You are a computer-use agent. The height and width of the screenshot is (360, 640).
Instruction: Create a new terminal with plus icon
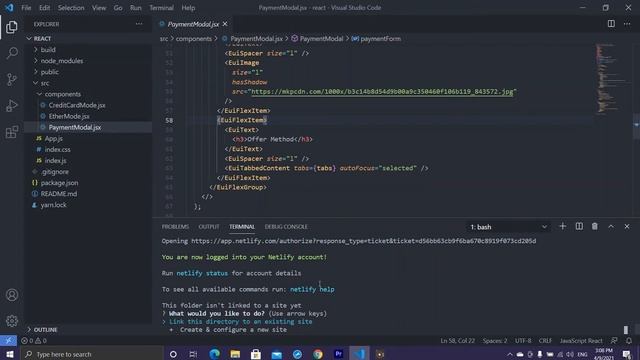click(x=562, y=226)
